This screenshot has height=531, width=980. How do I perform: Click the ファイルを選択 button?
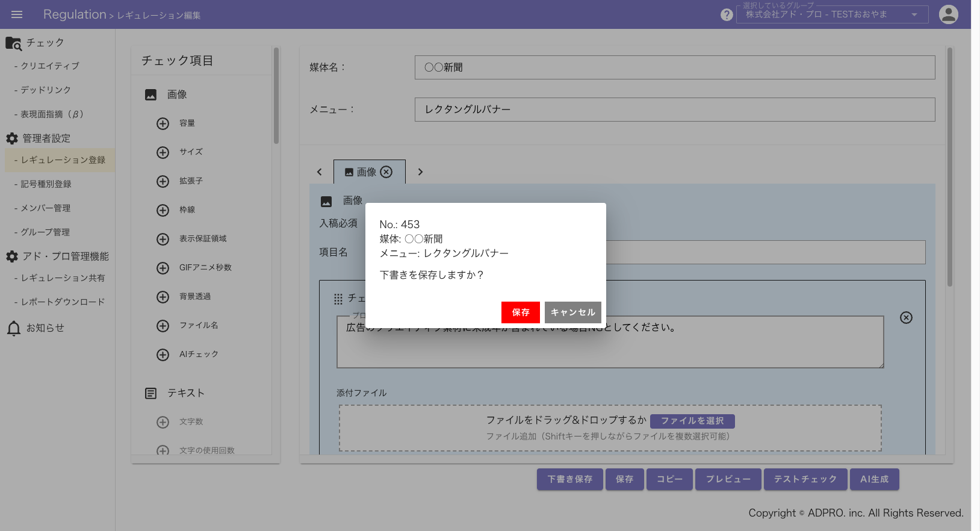point(692,421)
